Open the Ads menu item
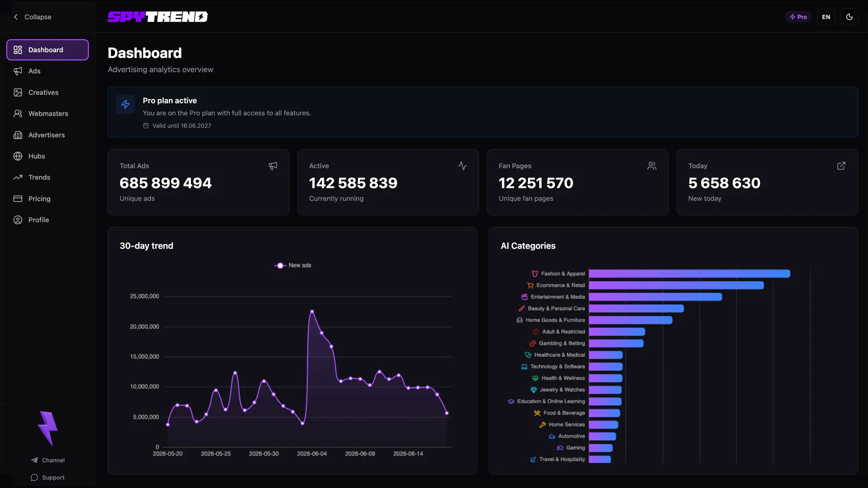 [47, 71]
